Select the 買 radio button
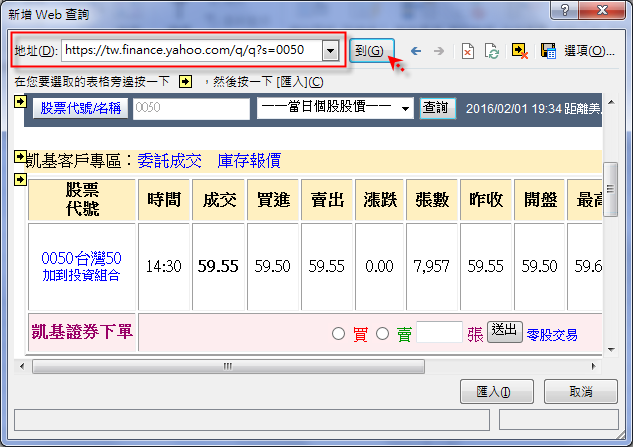The height and width of the screenshot is (447, 633). [x=338, y=334]
